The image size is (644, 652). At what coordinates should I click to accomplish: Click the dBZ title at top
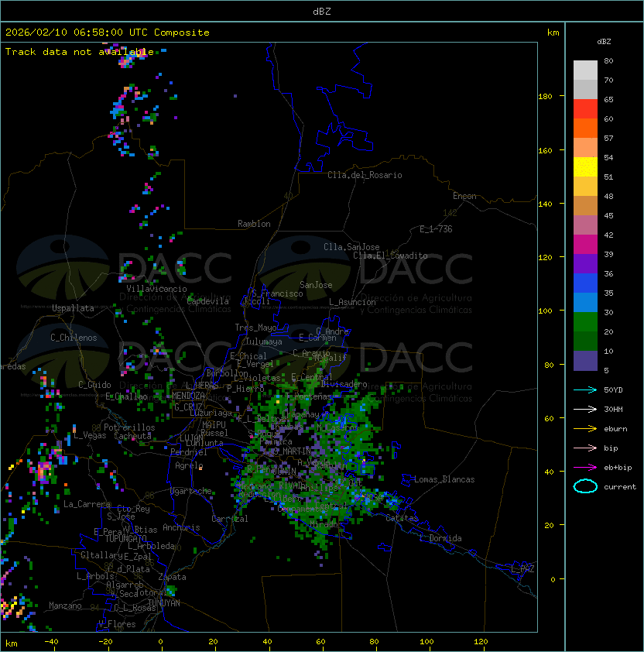(x=322, y=11)
